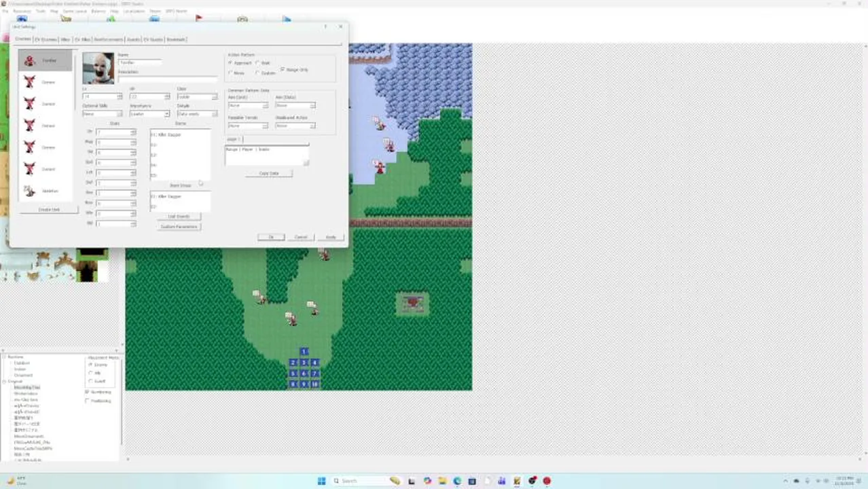
Task: Click the Mov stat field
Action: [x=115, y=203]
